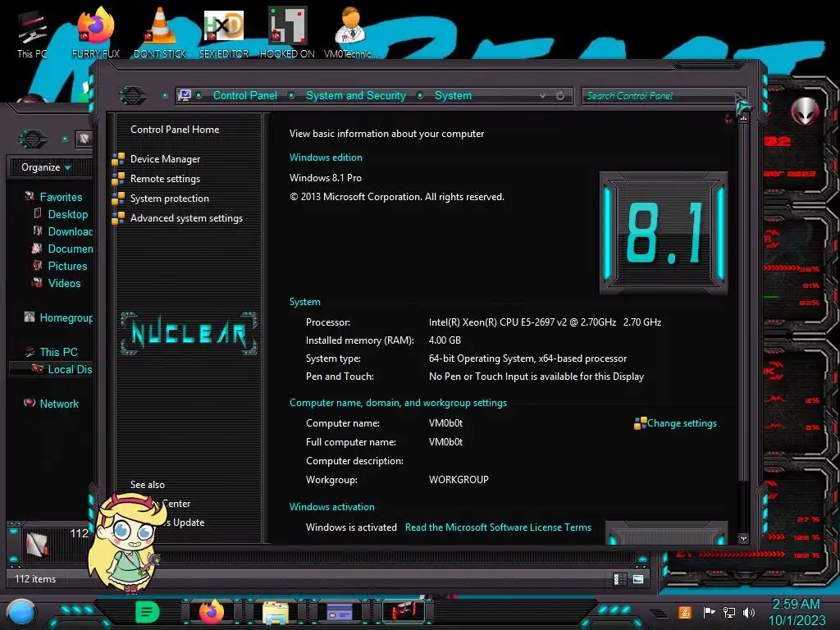Click the taskbar clock showing 2:59 AM
840x630 pixels.
pos(797,612)
